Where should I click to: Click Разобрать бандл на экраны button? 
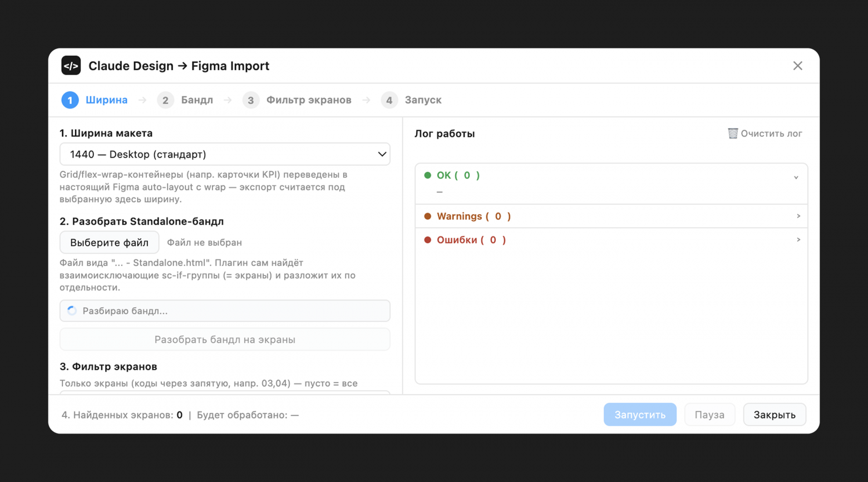click(225, 340)
